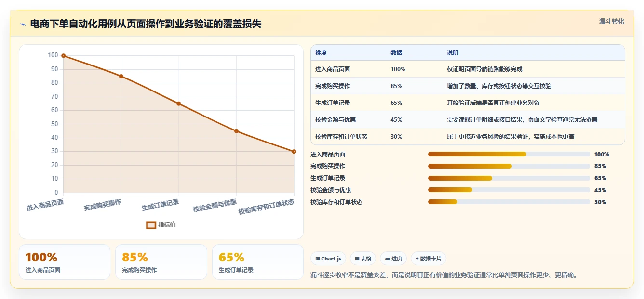The image size is (644, 299).
Task: Click the 进入商品页面 x-axis label
Action: coord(45,205)
